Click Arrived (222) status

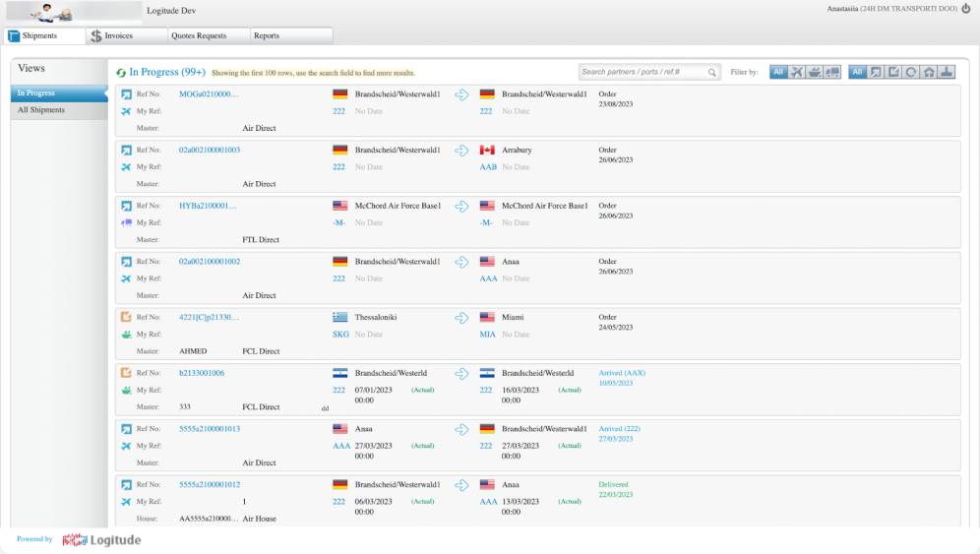pos(619,429)
